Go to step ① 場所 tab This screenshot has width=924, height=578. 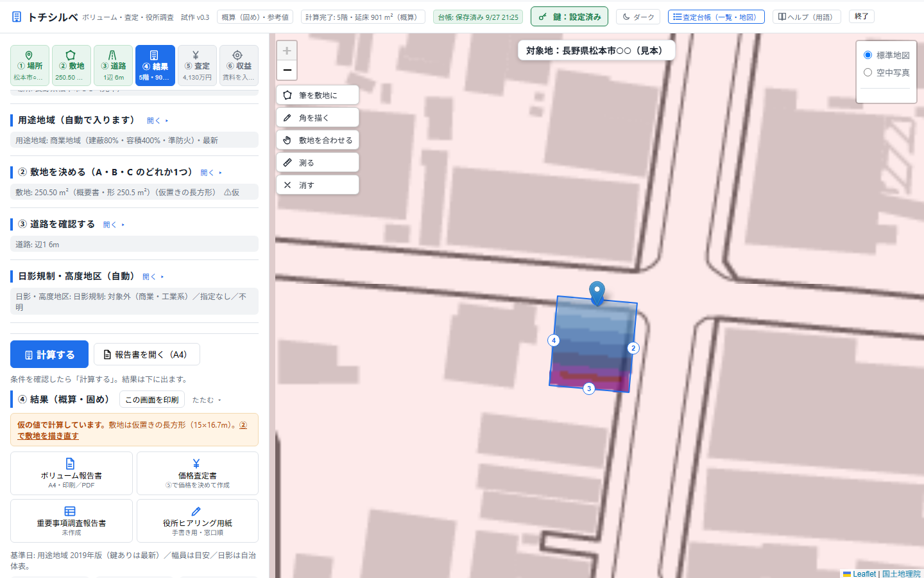30,66
